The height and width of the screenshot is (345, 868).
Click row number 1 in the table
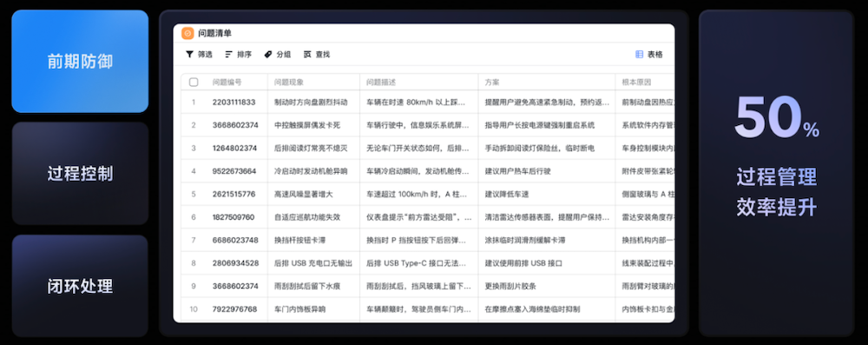click(x=194, y=102)
